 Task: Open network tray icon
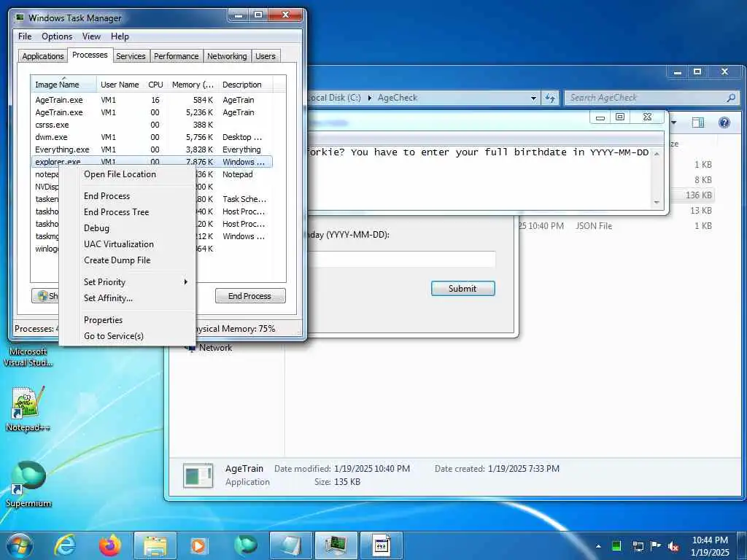tap(638, 546)
